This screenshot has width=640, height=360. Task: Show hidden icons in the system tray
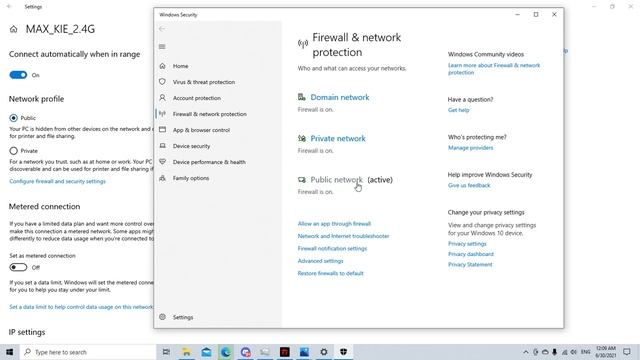[x=526, y=352]
